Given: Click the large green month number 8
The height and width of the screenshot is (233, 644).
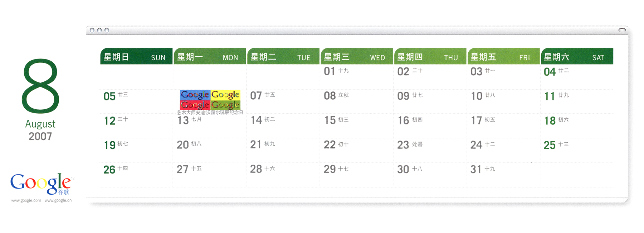Looking at the screenshot, I should pyautogui.click(x=40, y=86).
